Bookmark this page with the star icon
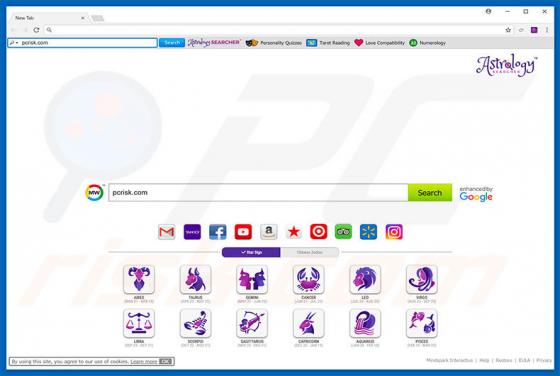Image resolution: width=560 pixels, height=376 pixels. (x=508, y=30)
